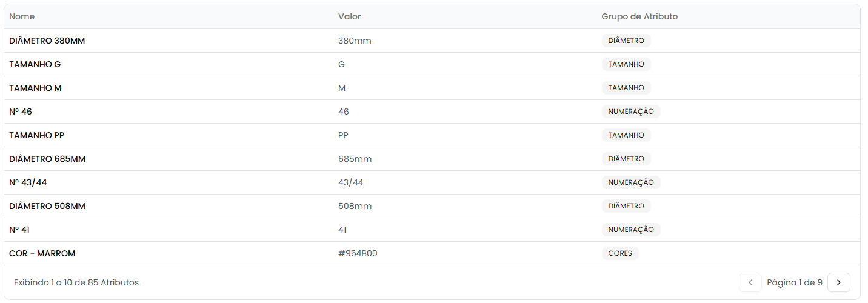Click the #964B00 color value
The image size is (868, 303).
click(x=358, y=253)
